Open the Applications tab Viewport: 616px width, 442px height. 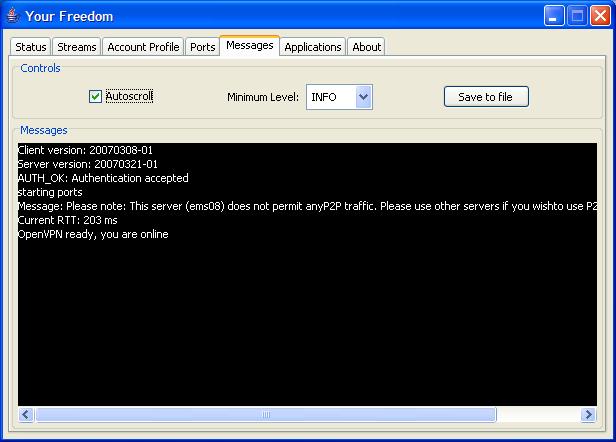coord(313,47)
